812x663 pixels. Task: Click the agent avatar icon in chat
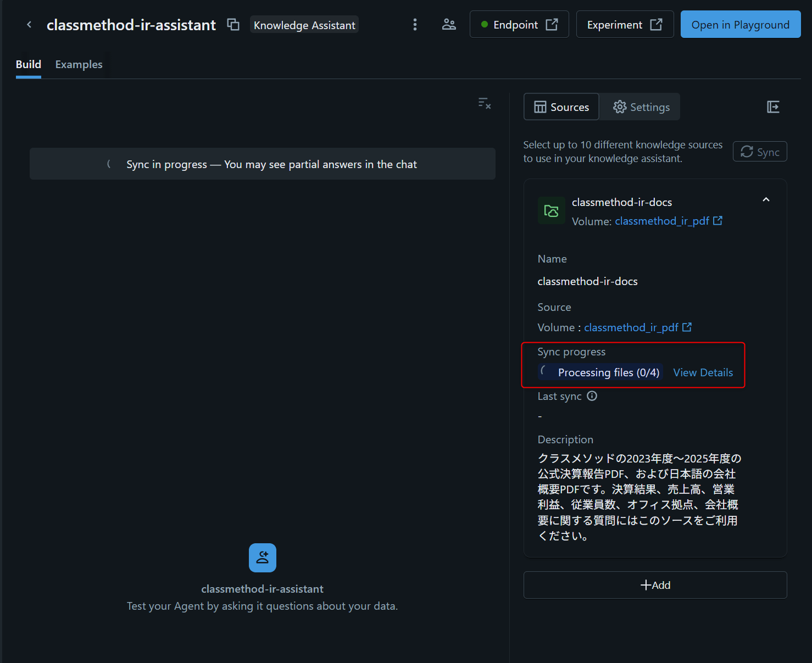coord(263,558)
